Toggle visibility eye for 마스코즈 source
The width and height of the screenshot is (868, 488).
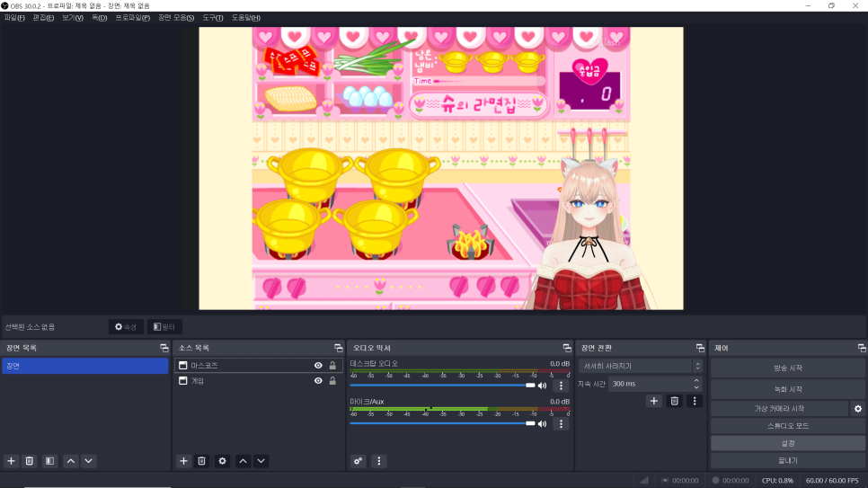click(x=318, y=366)
